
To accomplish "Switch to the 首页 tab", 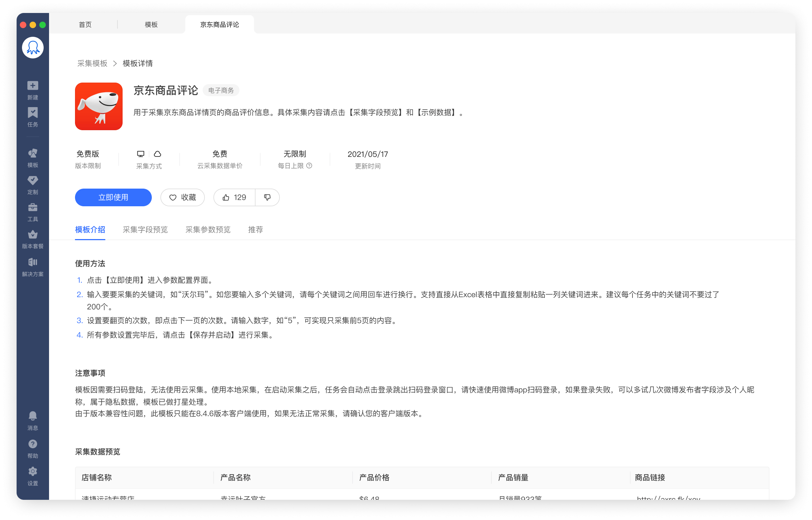I will pos(85,25).
